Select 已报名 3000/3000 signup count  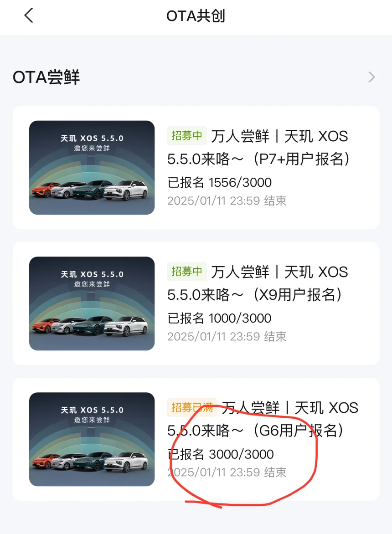click(x=221, y=454)
